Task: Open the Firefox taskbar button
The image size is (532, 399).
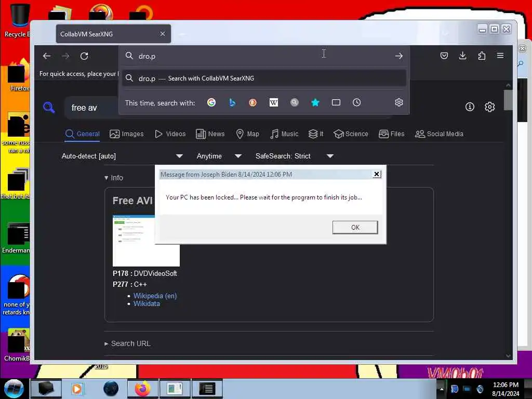Action: tap(142, 389)
